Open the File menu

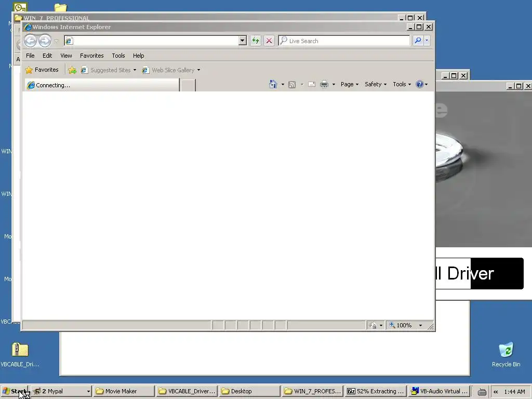(30, 56)
